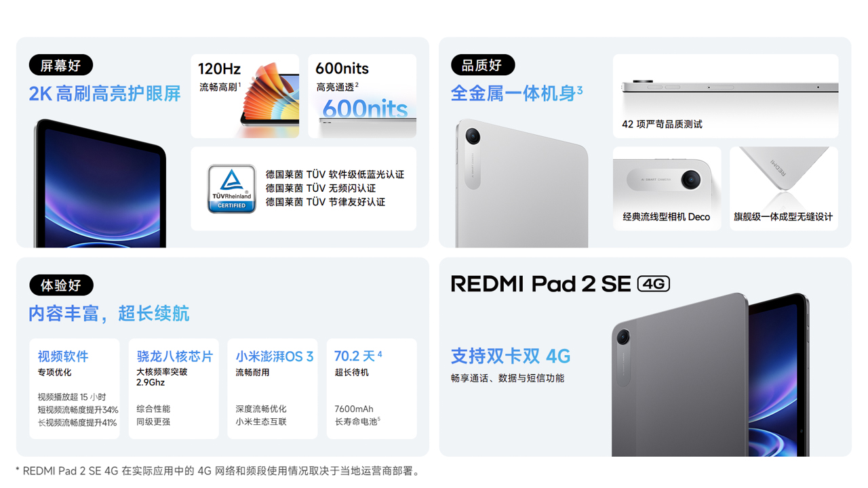Select the 体验好 black pill label
This screenshot has height=488, width=868.
(x=61, y=285)
